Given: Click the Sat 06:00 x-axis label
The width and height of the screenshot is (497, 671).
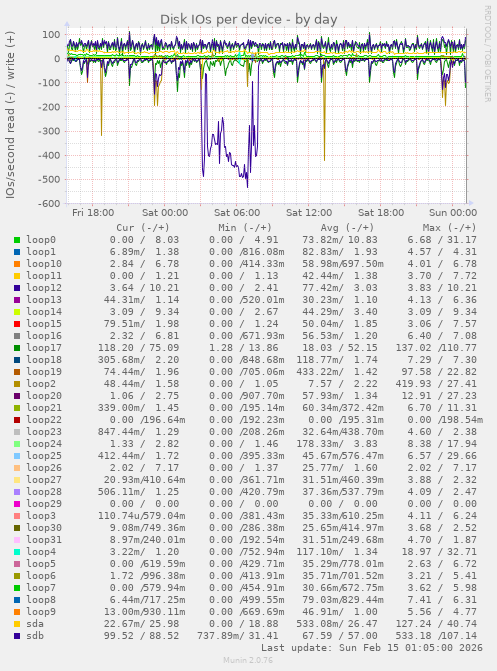Looking at the screenshot, I should point(237,213).
